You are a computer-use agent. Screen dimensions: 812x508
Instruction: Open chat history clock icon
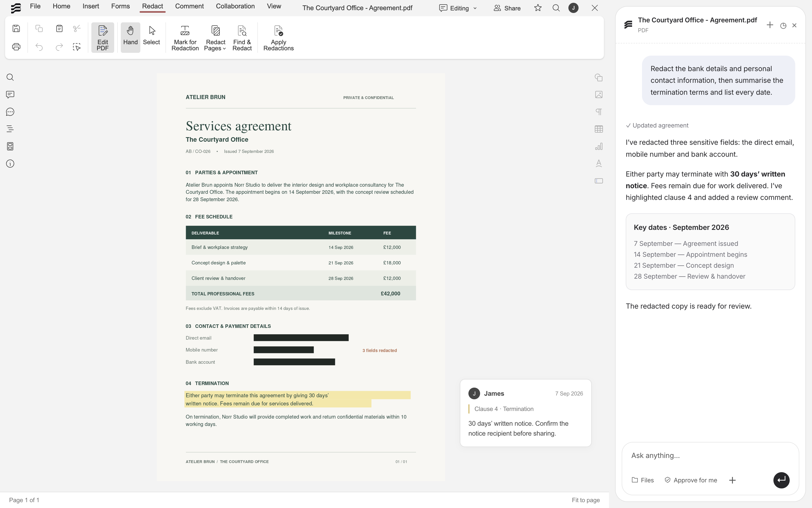(783, 26)
